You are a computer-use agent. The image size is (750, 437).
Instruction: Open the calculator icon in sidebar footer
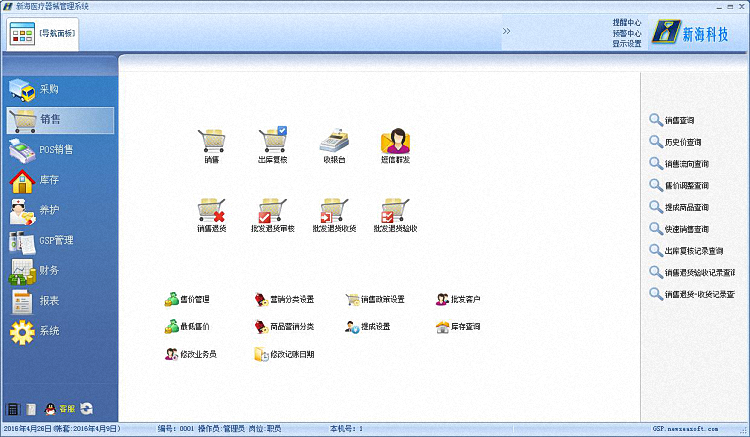click(x=13, y=409)
